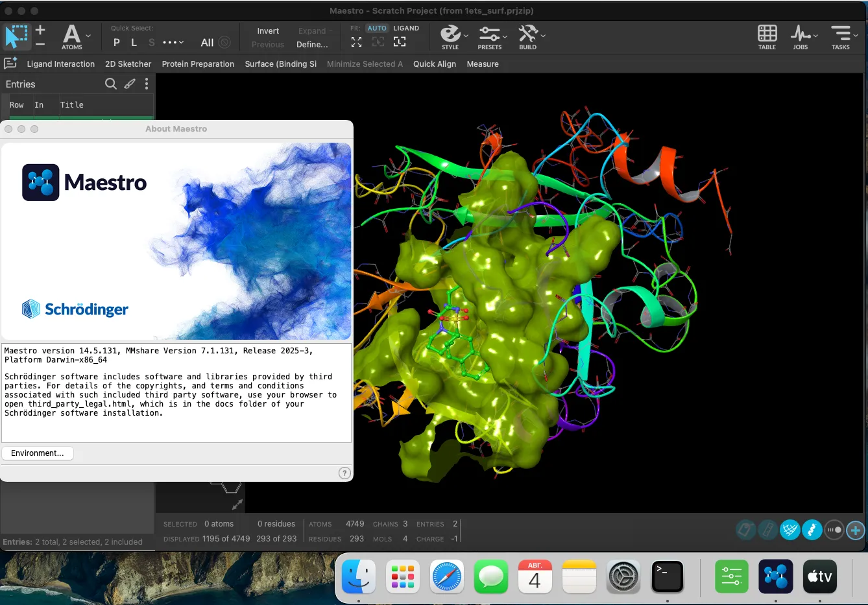Open the STYLE palette tool
This screenshot has width=868, height=605.
click(x=450, y=37)
